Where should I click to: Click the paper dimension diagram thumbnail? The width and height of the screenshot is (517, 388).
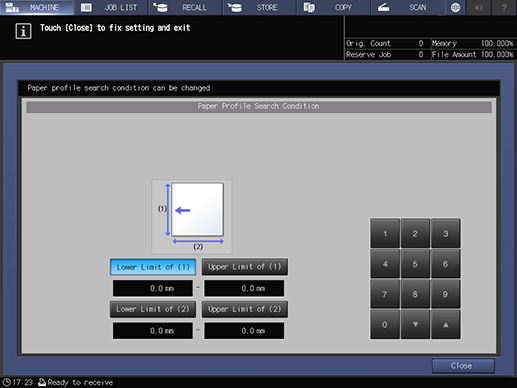192,217
